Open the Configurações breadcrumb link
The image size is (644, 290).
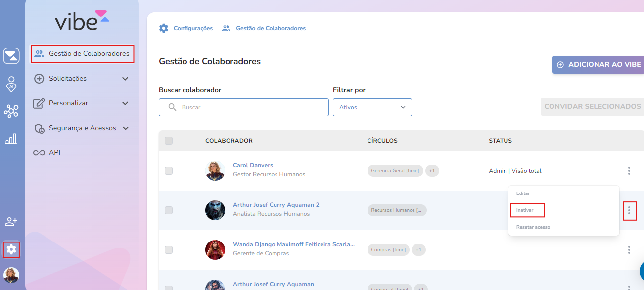pos(193,28)
